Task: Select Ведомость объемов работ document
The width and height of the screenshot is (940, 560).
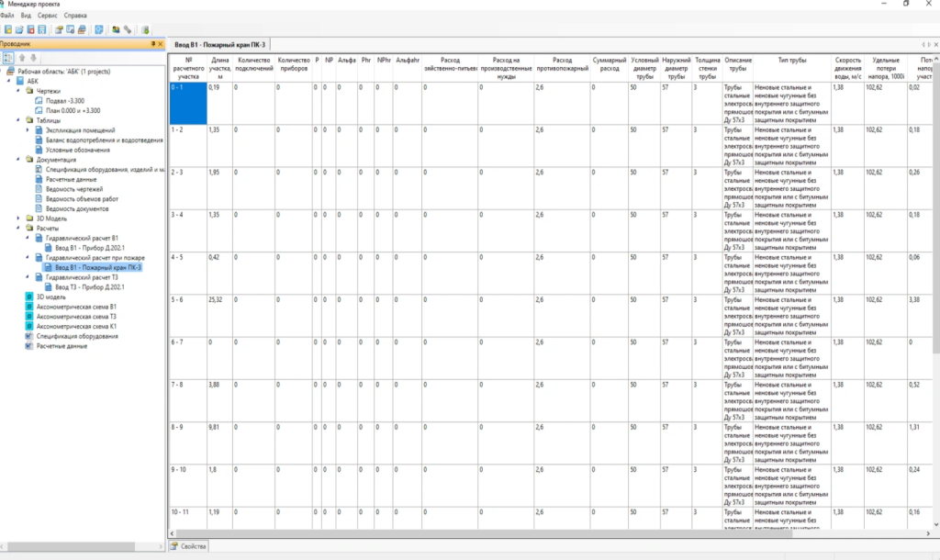Action: (83, 198)
